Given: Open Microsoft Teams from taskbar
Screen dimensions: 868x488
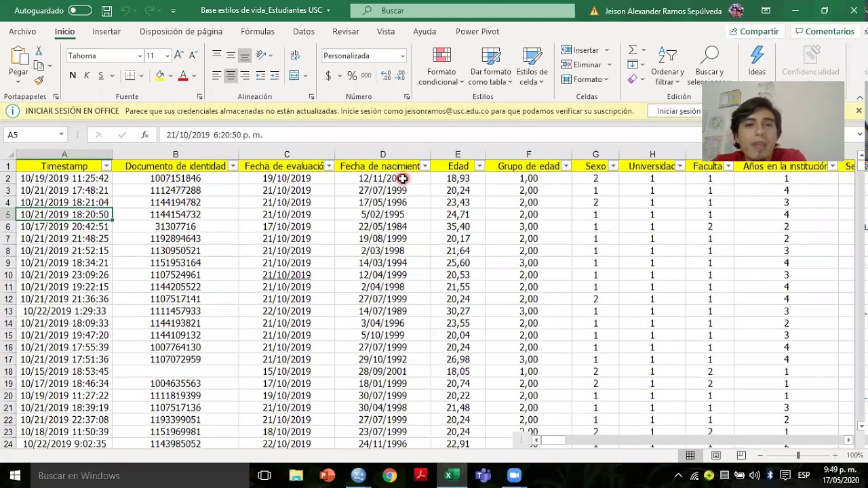Looking at the screenshot, I should pos(483,476).
